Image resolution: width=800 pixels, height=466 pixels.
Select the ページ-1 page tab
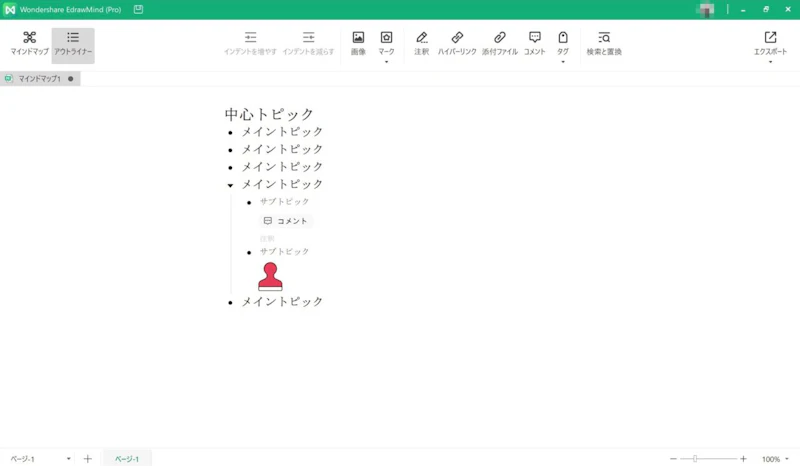pos(127,459)
